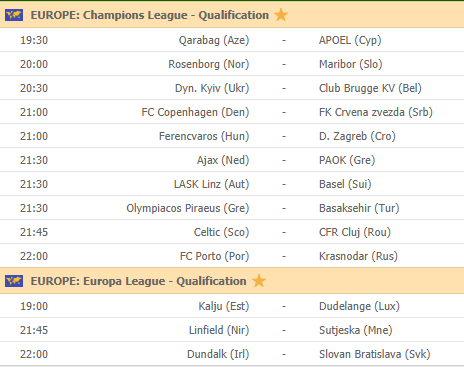The width and height of the screenshot is (464, 367).
Task: Open the Kalju vs Dudelange match row
Action: (232, 306)
